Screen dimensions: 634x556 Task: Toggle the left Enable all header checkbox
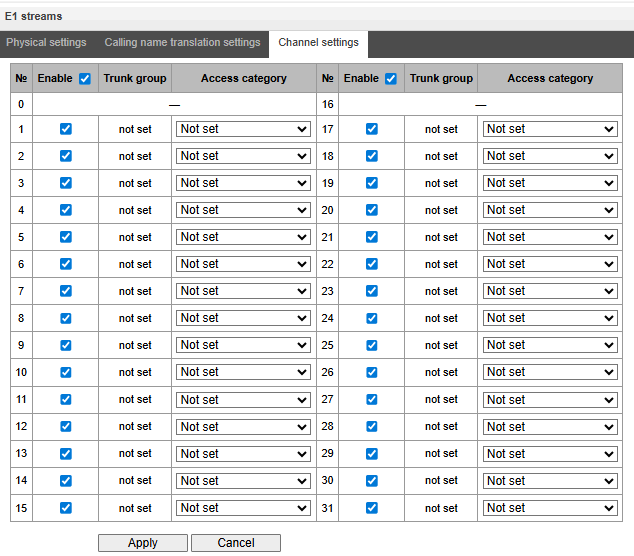[85, 79]
